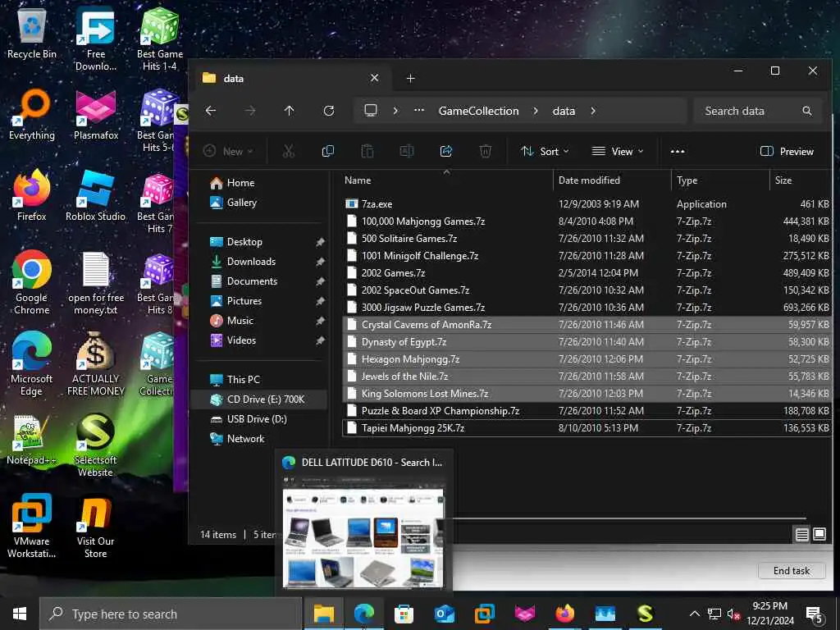Show hidden system tray icons
The image size is (840, 630).
tap(694, 614)
